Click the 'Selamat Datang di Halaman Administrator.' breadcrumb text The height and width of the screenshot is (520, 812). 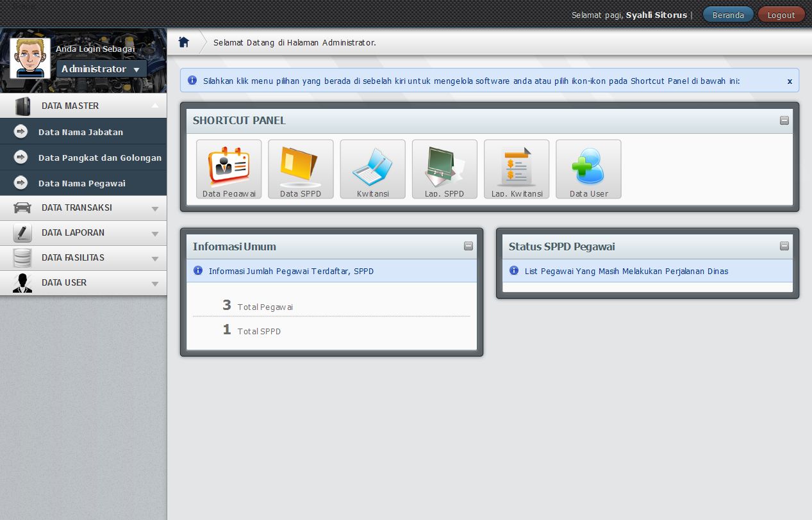[x=295, y=43]
